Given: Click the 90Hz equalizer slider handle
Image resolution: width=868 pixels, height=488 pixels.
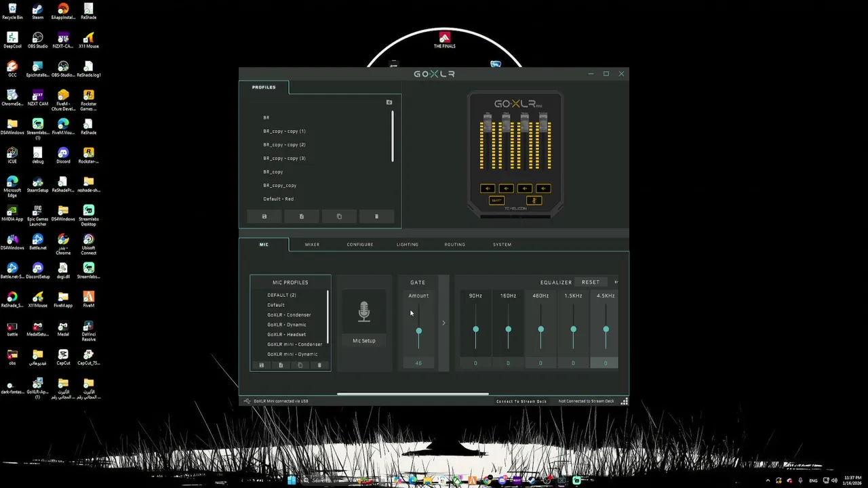Looking at the screenshot, I should click(x=475, y=329).
